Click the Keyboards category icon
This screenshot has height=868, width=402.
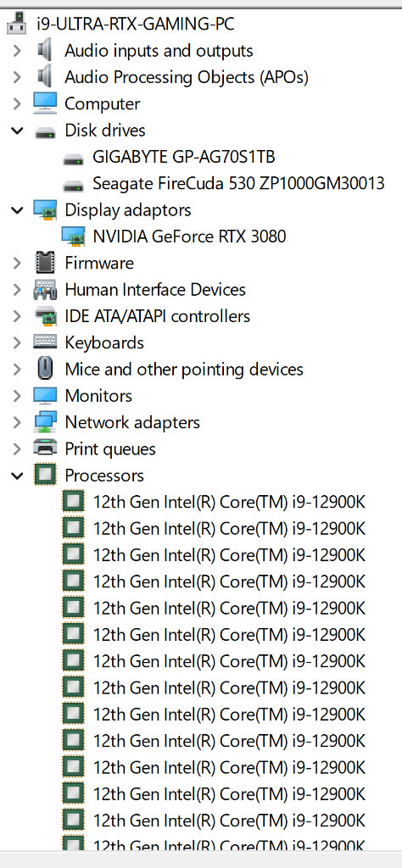pyautogui.click(x=45, y=342)
